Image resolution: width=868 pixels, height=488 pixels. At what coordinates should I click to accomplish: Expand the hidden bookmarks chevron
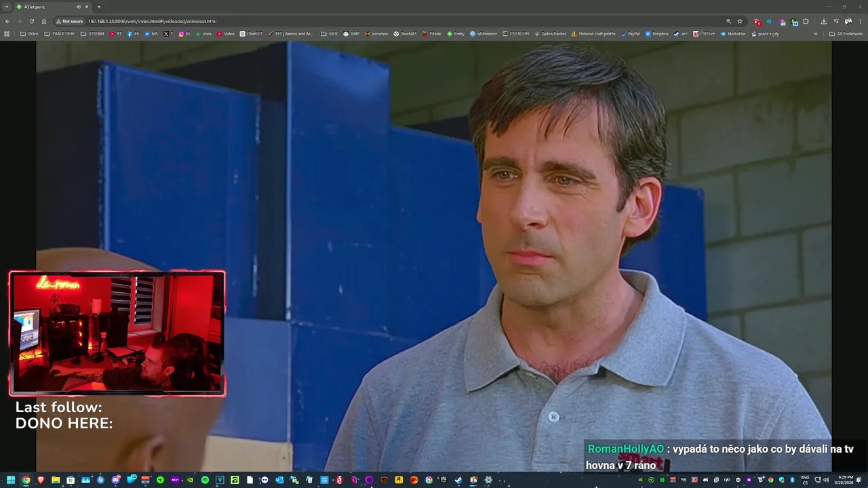click(x=816, y=33)
